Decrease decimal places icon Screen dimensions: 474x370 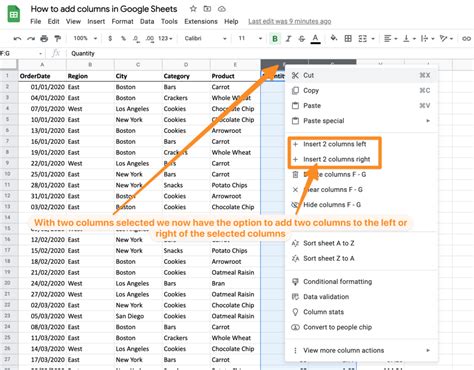pos(136,39)
